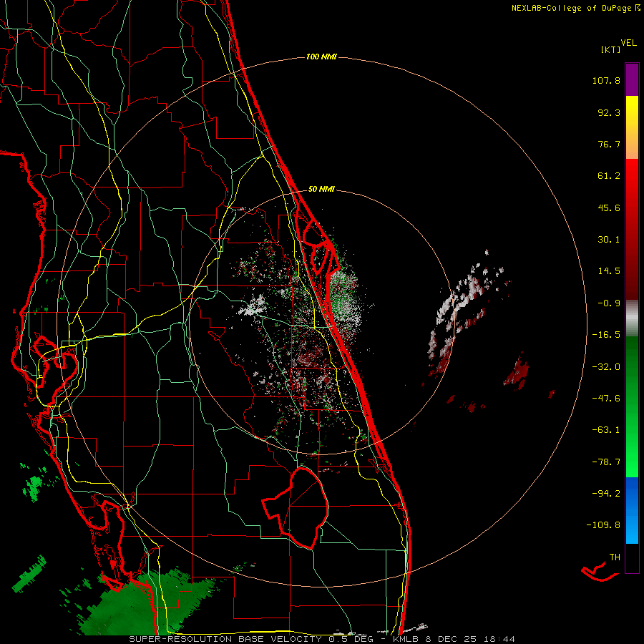Click the purple segment of the color bar
Viewport: 644px width, 644px height.
632,79
